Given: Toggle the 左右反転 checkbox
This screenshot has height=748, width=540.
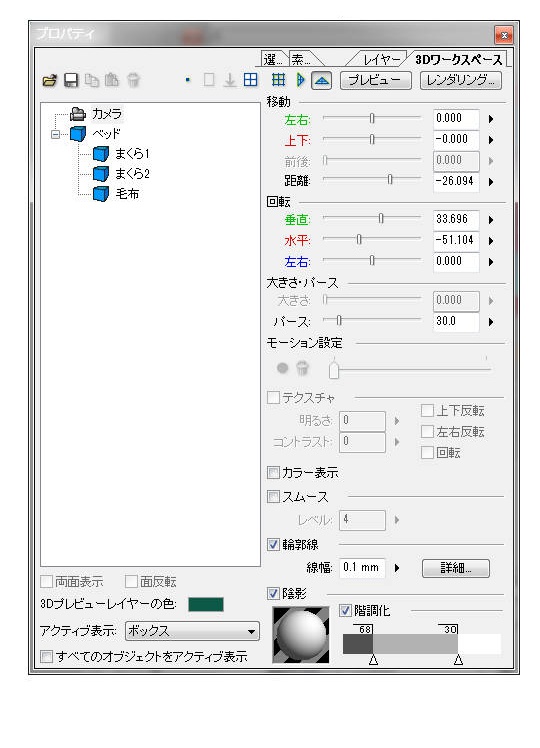Looking at the screenshot, I should click(427, 432).
